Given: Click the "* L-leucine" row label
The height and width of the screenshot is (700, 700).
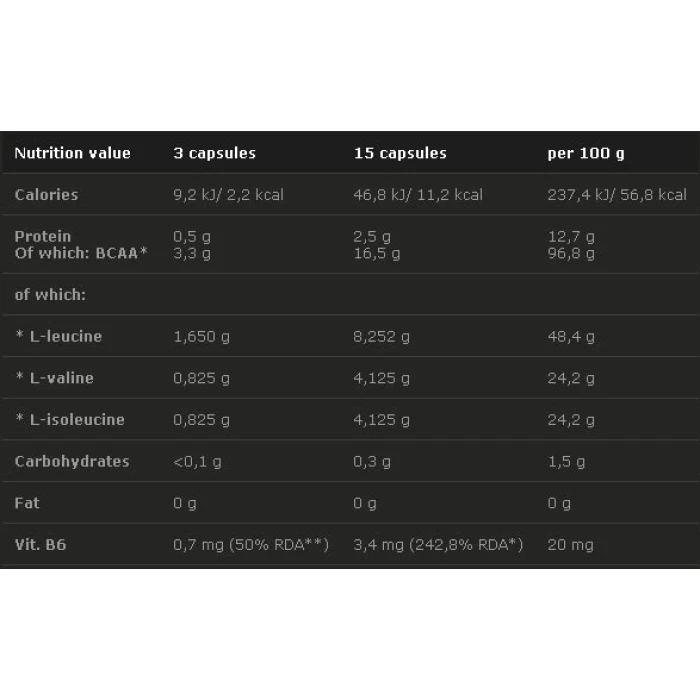Looking at the screenshot, I should (x=58, y=336).
